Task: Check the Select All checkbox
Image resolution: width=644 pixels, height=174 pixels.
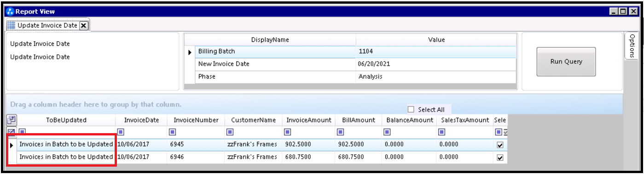Action: pyautogui.click(x=411, y=110)
